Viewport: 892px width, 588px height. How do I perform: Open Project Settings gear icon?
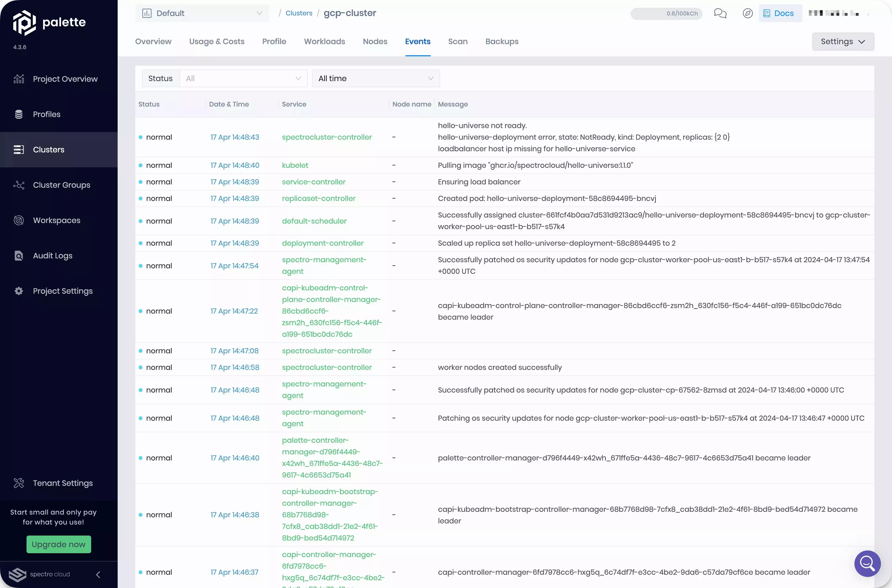pyautogui.click(x=19, y=291)
